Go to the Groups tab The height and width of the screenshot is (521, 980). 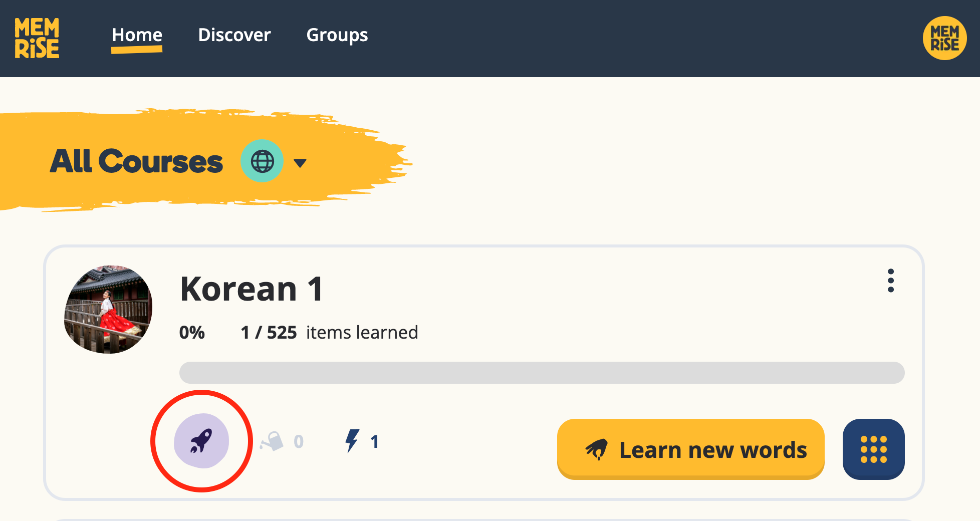coord(337,35)
